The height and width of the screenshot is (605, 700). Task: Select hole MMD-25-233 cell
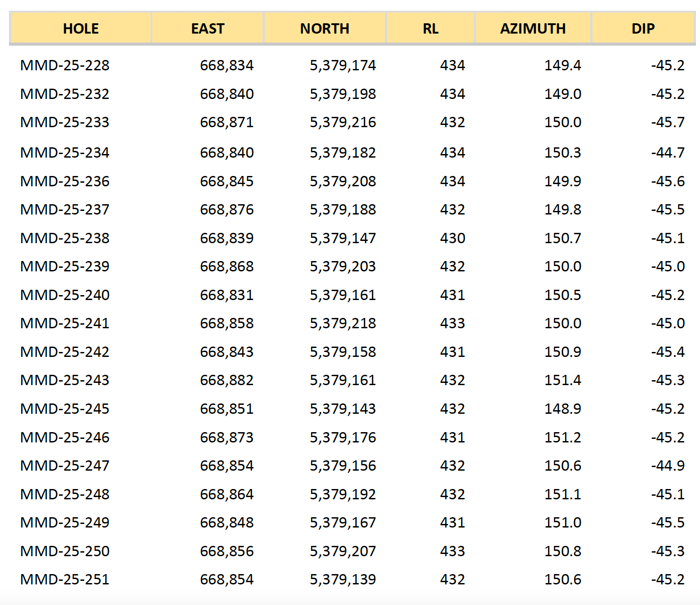tap(65, 122)
